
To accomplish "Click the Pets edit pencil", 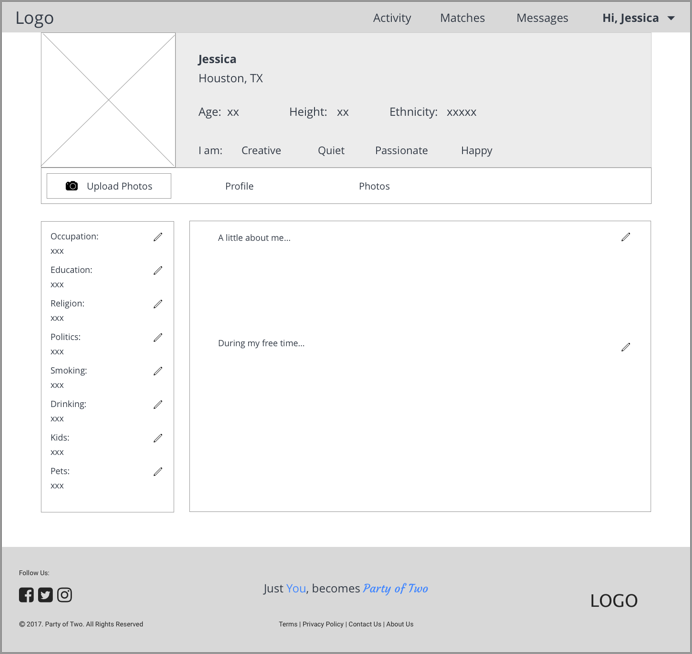I will [158, 472].
